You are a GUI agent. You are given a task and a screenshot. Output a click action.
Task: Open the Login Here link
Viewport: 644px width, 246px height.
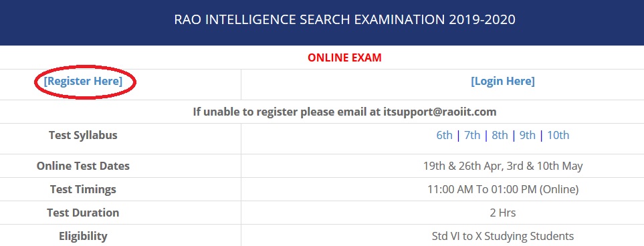click(503, 81)
